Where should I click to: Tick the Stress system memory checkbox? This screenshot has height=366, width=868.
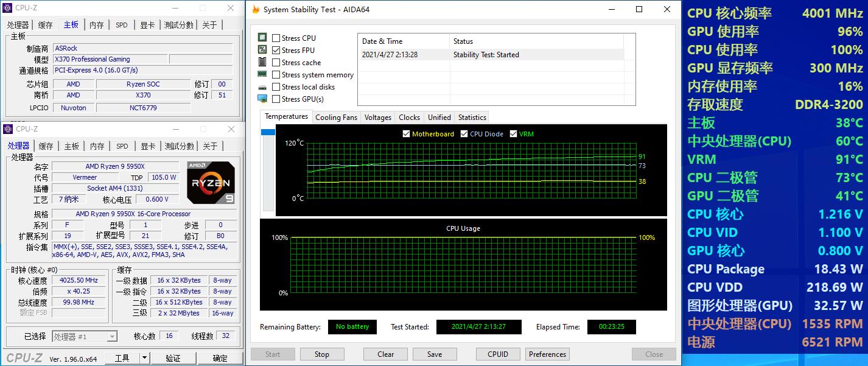point(276,74)
